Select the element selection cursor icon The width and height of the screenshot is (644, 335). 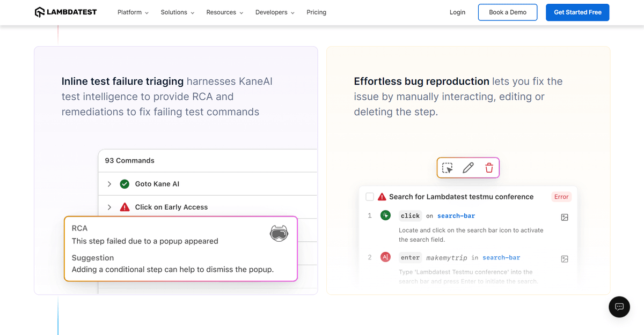[x=447, y=168]
